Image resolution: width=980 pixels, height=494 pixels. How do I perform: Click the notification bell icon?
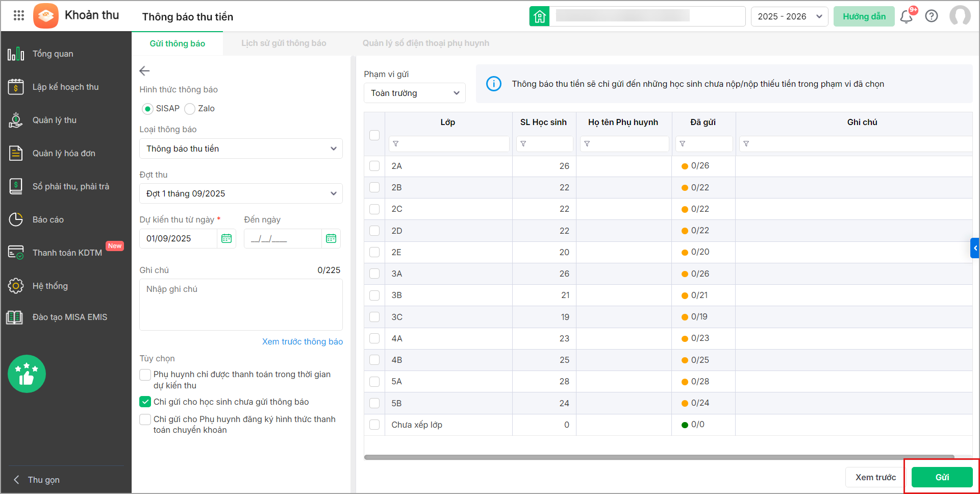coord(906,17)
